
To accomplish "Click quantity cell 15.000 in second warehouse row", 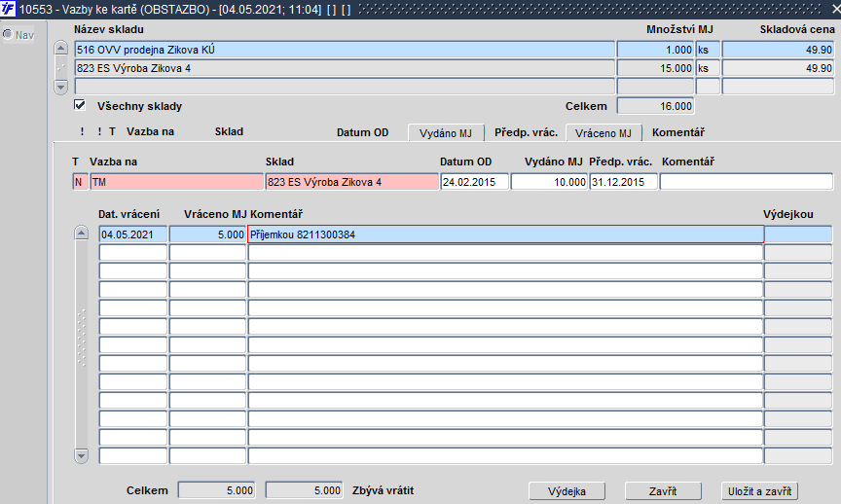I will [x=655, y=68].
